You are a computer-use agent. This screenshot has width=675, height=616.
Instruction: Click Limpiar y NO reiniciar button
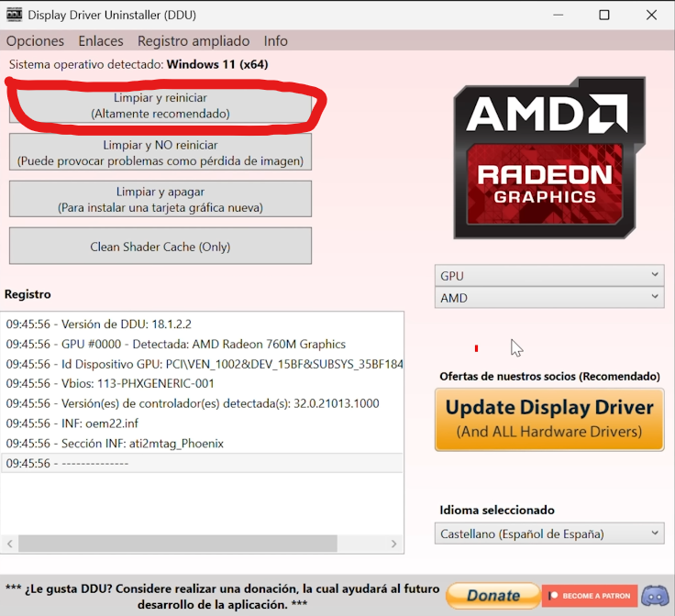(160, 153)
